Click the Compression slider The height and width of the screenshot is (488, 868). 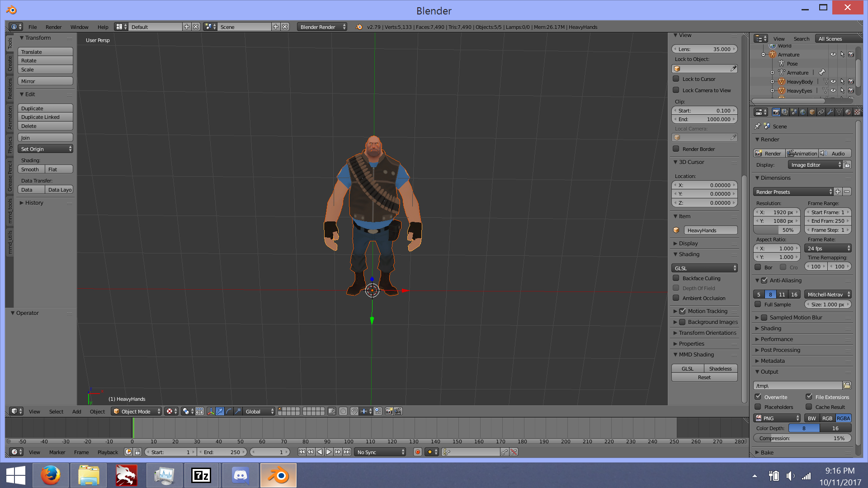[802, 438]
